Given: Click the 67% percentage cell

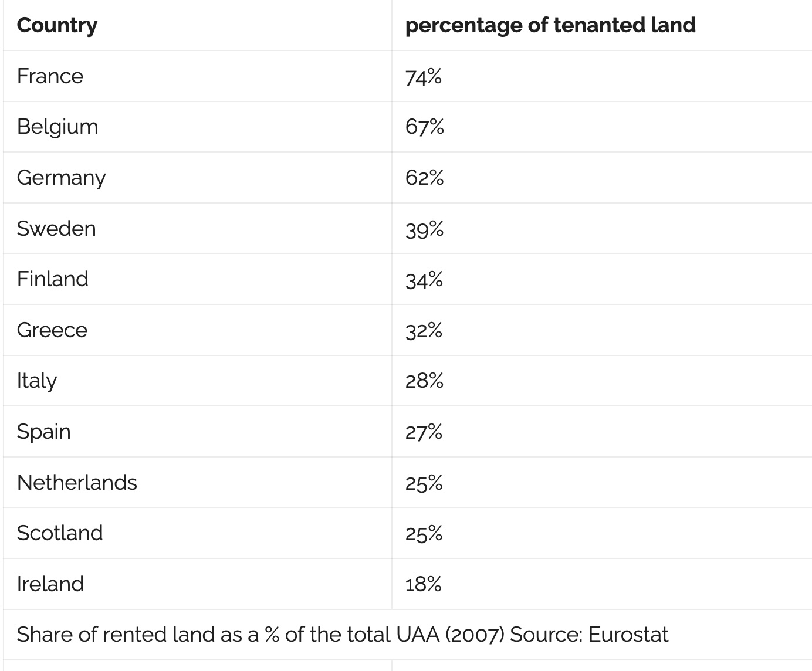Looking at the screenshot, I should coord(424,127).
